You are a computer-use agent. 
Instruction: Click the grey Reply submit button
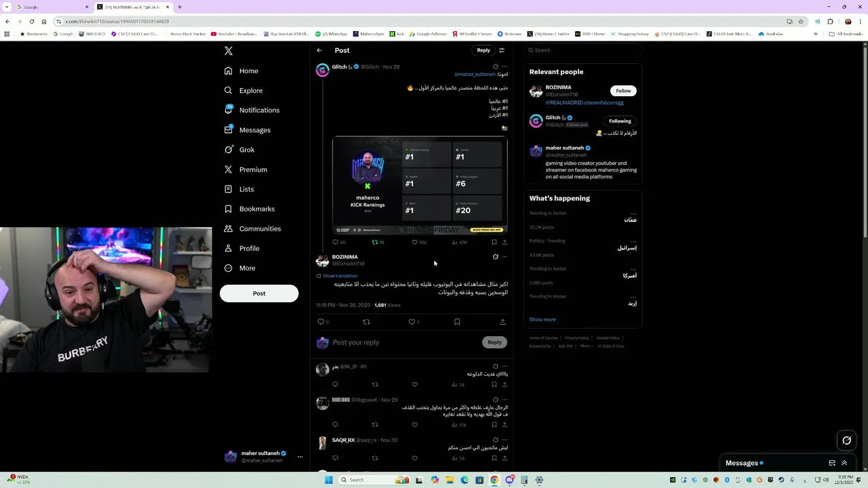click(x=494, y=342)
